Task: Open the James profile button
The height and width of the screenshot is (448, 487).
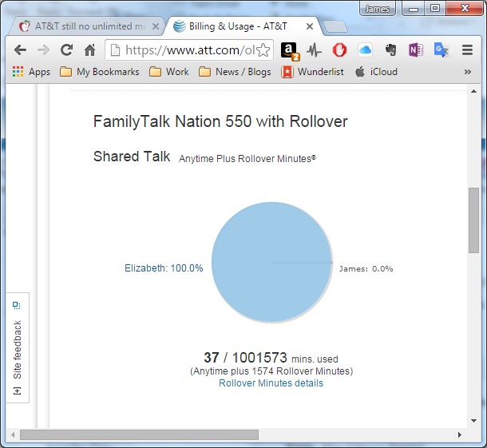Action: pyautogui.click(x=378, y=9)
